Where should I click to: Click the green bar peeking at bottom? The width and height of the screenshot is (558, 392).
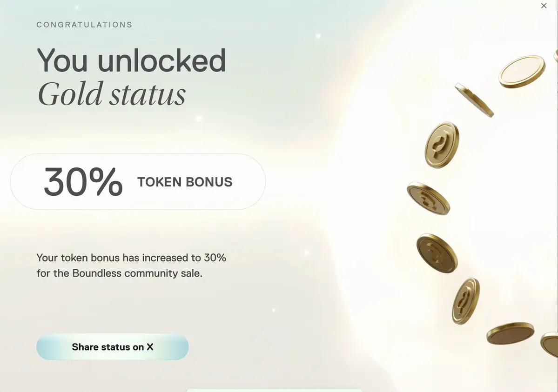275,390
